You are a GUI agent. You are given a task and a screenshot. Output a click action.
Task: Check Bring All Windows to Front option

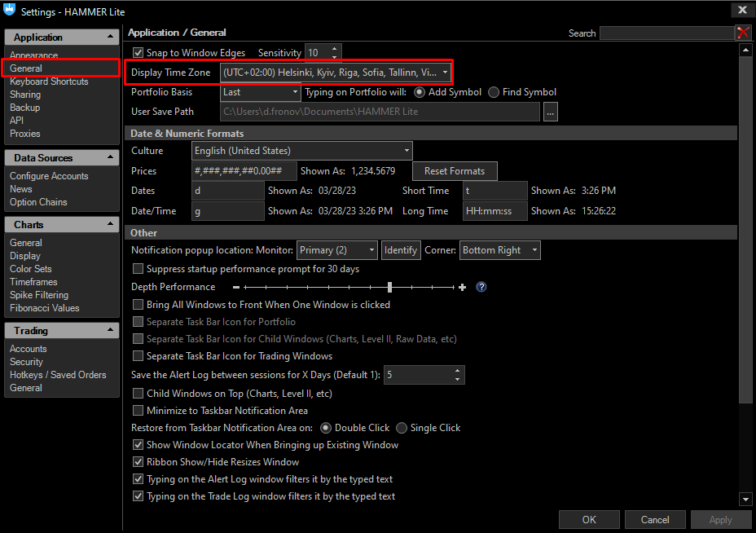click(138, 304)
